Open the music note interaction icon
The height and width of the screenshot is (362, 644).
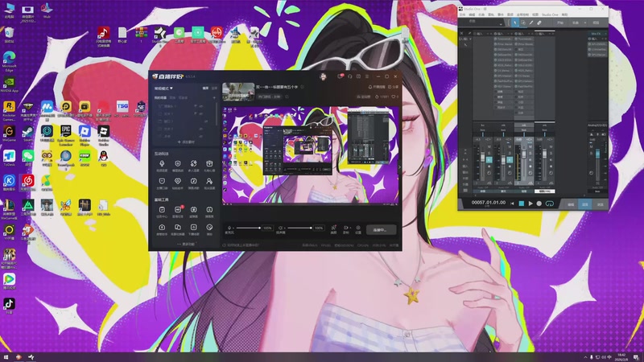coord(193,181)
